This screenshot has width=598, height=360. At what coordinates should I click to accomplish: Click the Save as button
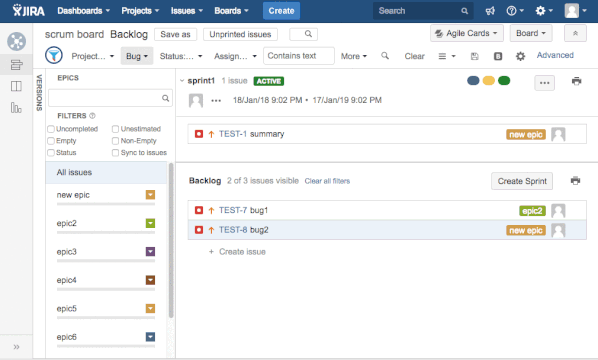[x=175, y=34]
